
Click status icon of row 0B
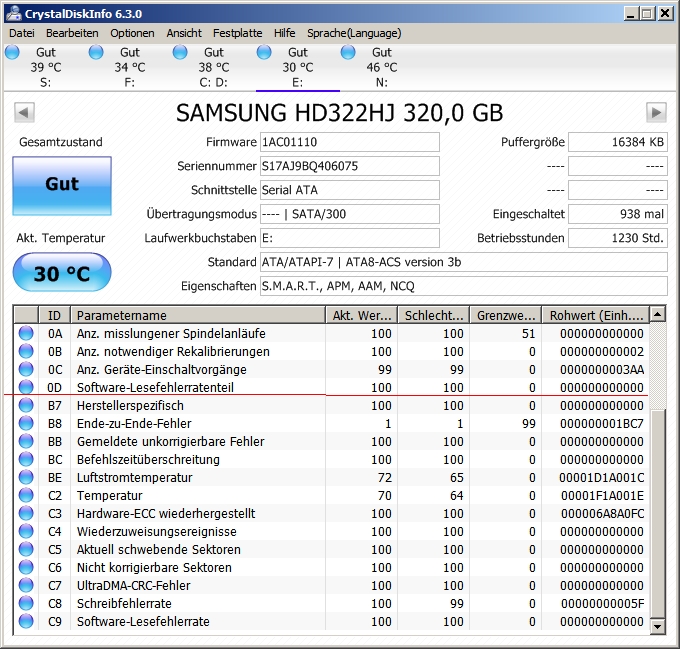point(26,351)
